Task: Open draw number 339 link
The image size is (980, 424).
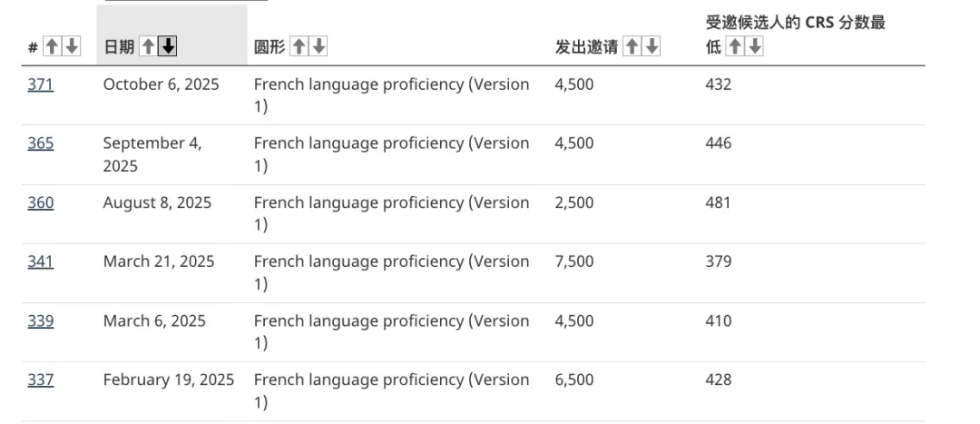Action: click(40, 320)
